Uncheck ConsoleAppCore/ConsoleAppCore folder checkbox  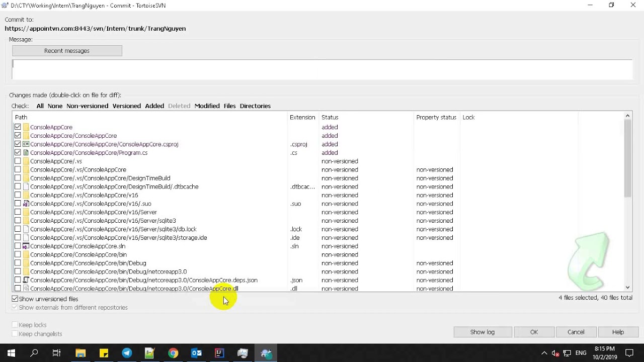[x=18, y=136]
